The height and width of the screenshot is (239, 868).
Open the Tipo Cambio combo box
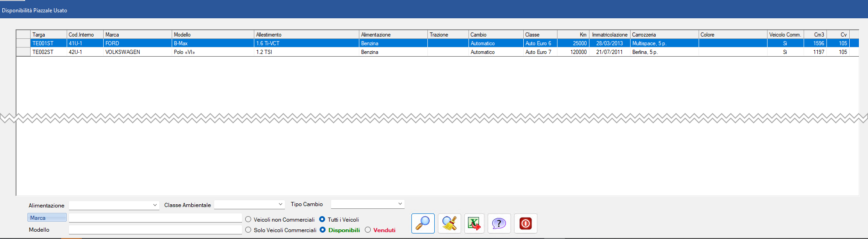coord(368,204)
